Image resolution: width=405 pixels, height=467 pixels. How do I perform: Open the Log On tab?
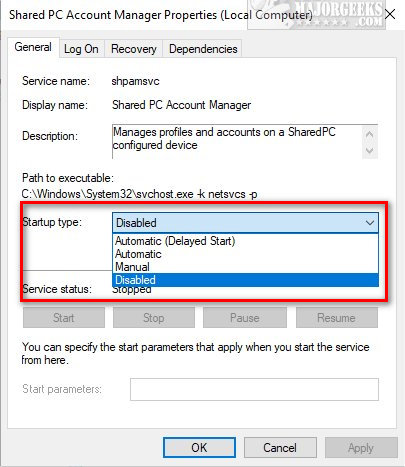81,49
